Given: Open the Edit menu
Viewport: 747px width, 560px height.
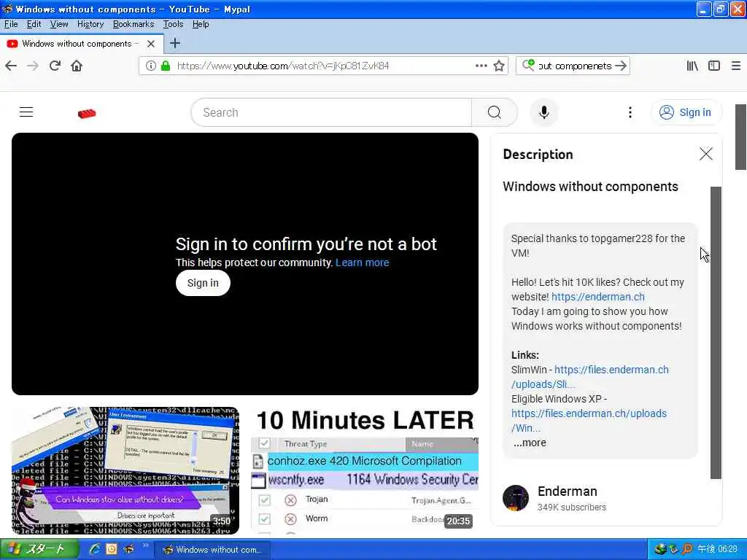Looking at the screenshot, I should (34, 24).
